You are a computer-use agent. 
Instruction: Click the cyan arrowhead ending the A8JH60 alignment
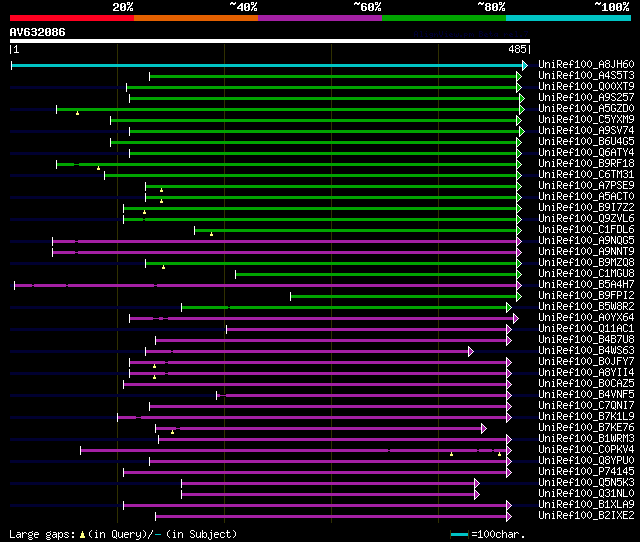point(525,65)
